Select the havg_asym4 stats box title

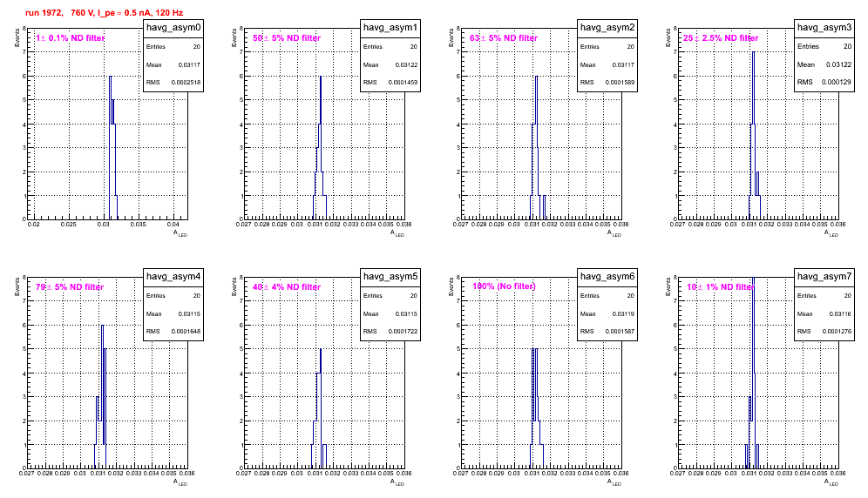(x=173, y=276)
